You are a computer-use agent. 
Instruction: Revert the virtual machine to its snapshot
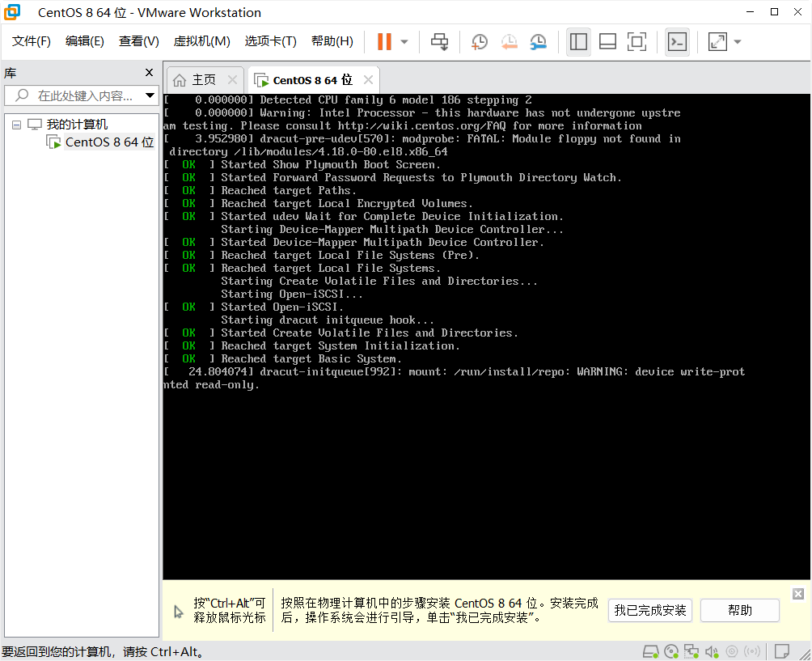click(x=509, y=41)
